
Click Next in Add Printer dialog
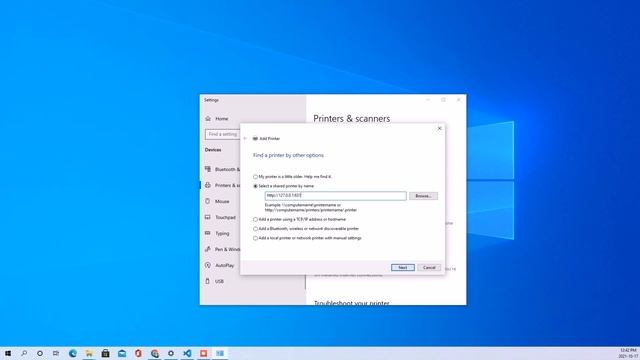(403, 267)
